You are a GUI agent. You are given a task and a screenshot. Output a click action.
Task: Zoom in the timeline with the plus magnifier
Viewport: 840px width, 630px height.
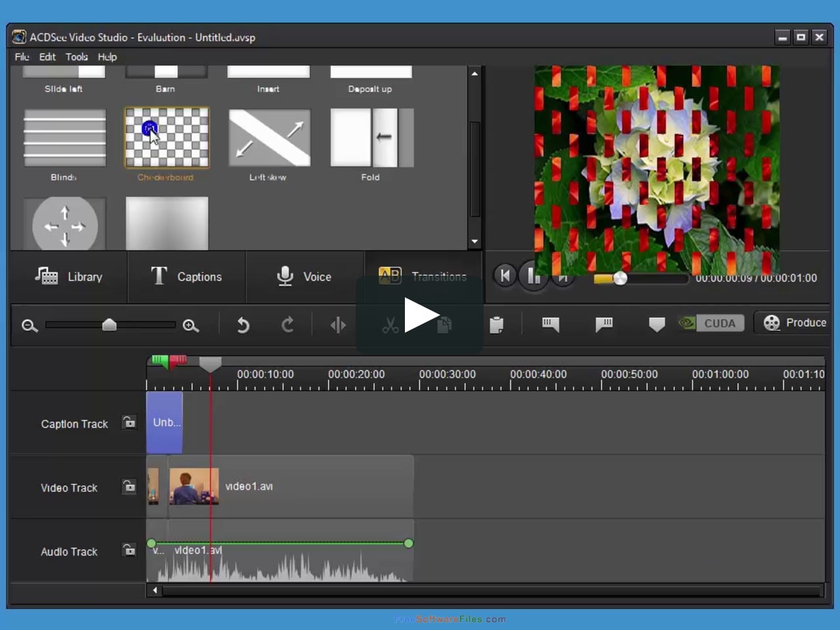tap(191, 325)
